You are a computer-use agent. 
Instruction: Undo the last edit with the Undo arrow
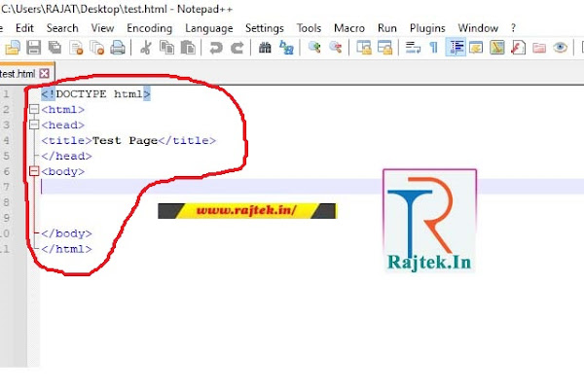click(x=216, y=48)
